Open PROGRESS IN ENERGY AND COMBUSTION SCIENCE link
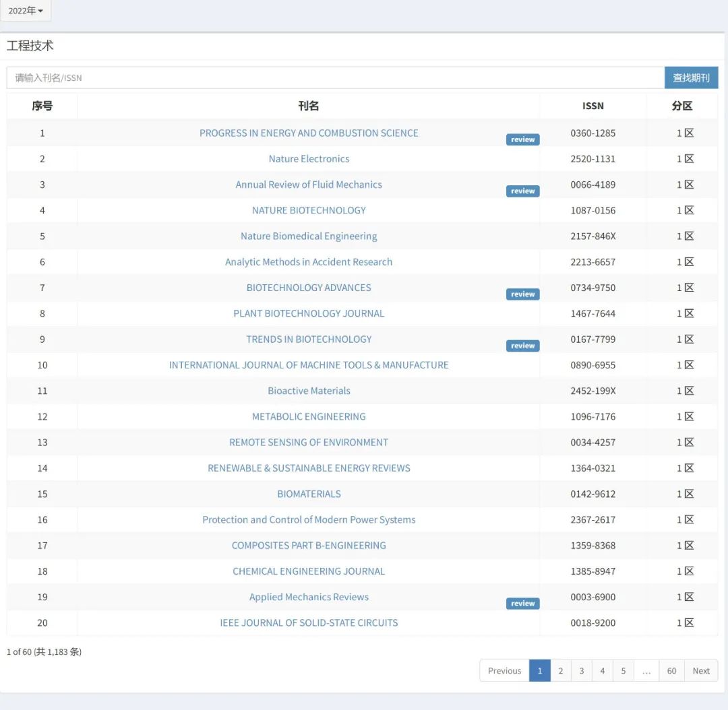Screen dimensions: 728x710 pyautogui.click(x=308, y=133)
